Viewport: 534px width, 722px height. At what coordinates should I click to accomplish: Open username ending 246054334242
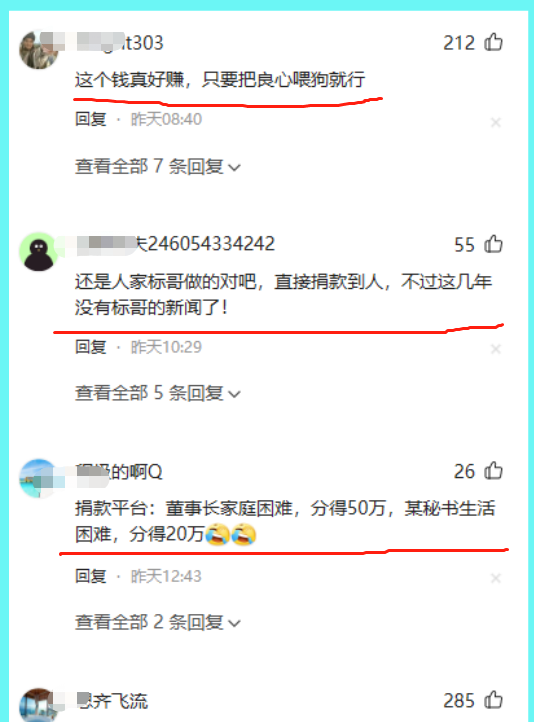click(x=176, y=244)
